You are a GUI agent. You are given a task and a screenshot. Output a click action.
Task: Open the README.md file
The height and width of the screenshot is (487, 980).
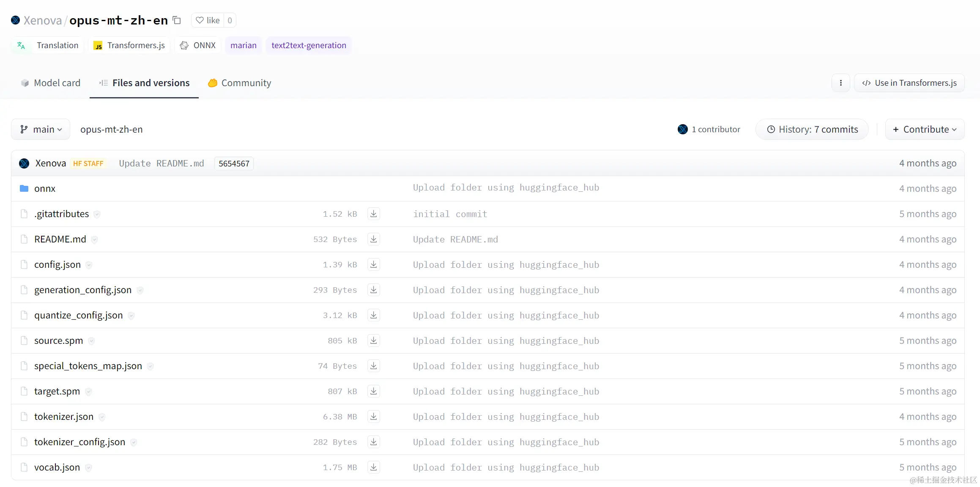pos(60,239)
